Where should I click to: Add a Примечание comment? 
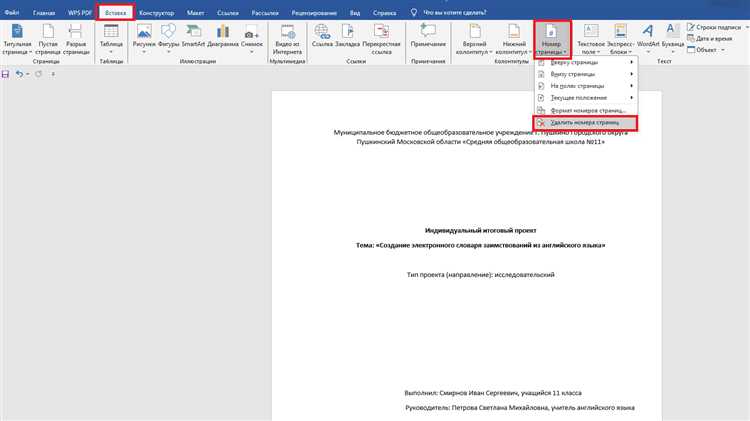pyautogui.click(x=428, y=36)
